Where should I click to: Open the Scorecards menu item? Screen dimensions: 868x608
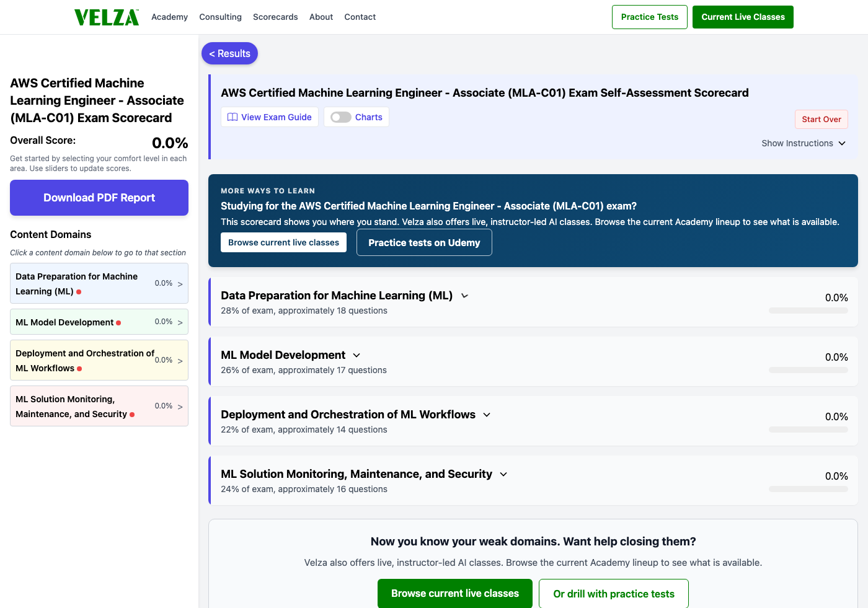click(275, 17)
